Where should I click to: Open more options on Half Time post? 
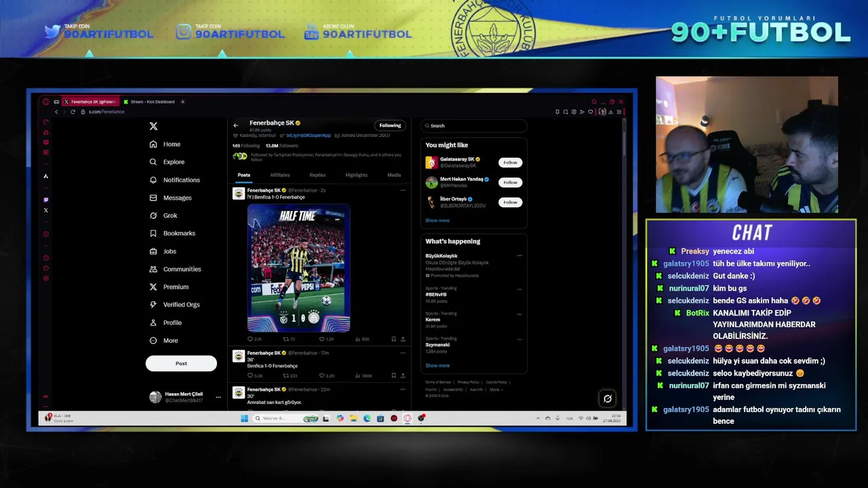coord(403,190)
